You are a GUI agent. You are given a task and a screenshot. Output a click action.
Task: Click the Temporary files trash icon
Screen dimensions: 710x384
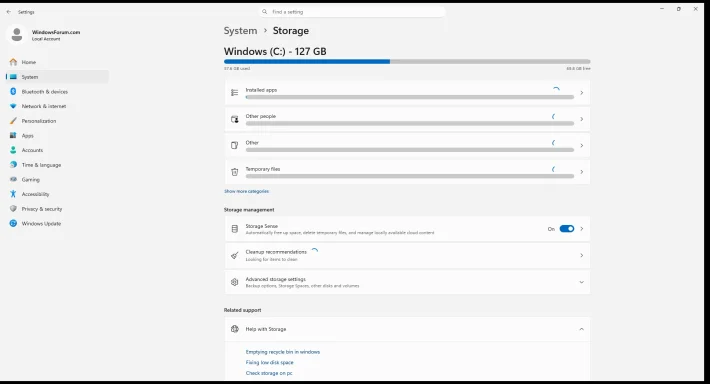[235, 172]
